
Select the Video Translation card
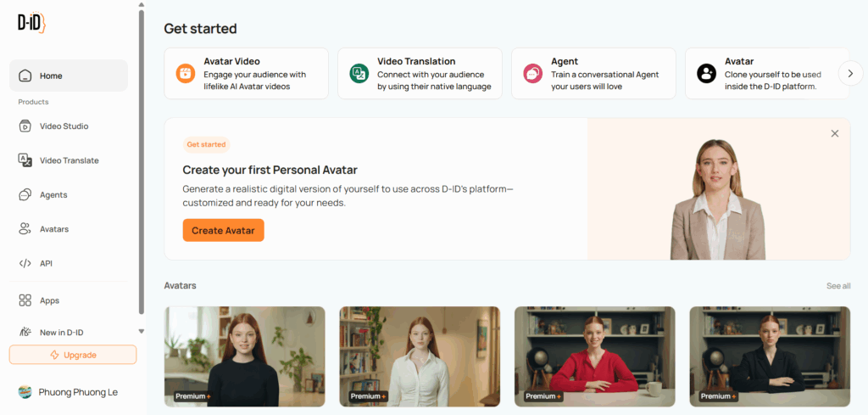pos(420,74)
